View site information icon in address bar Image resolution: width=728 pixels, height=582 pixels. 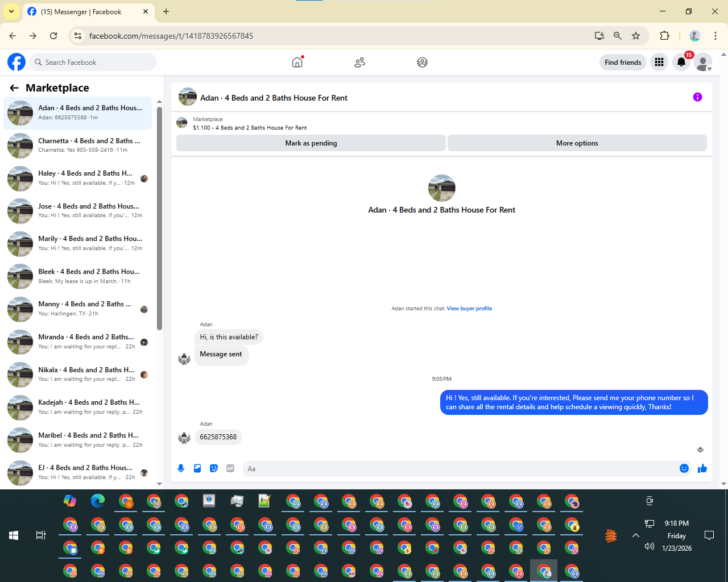pos(78,36)
